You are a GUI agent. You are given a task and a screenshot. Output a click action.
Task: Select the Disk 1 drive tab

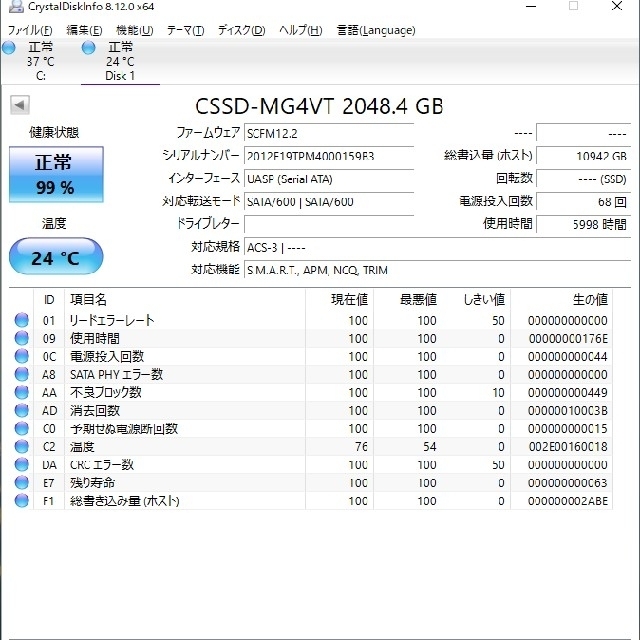(x=120, y=61)
